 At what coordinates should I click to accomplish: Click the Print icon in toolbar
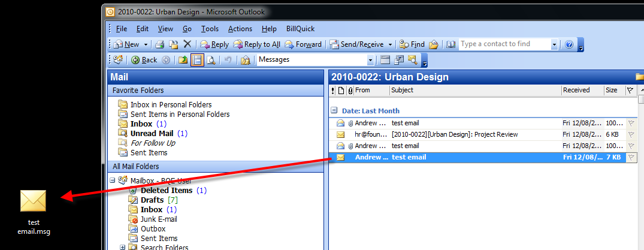pos(160,44)
